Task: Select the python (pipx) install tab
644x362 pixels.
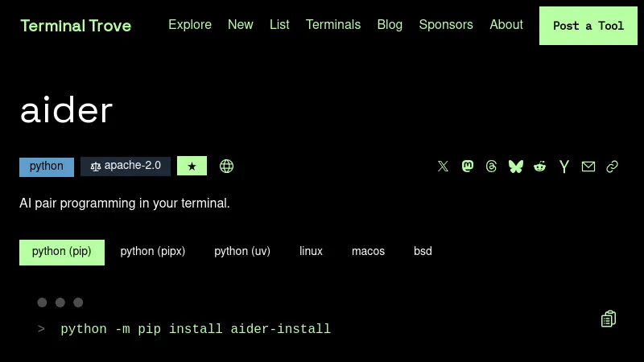Action: (x=153, y=252)
